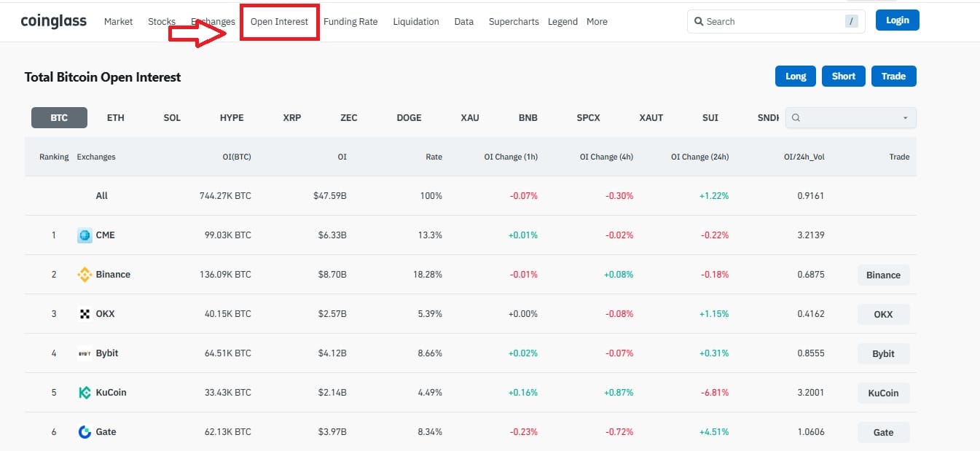Click the slash shortcut badge in search box
The width and height of the screenshot is (980, 451).
[852, 22]
